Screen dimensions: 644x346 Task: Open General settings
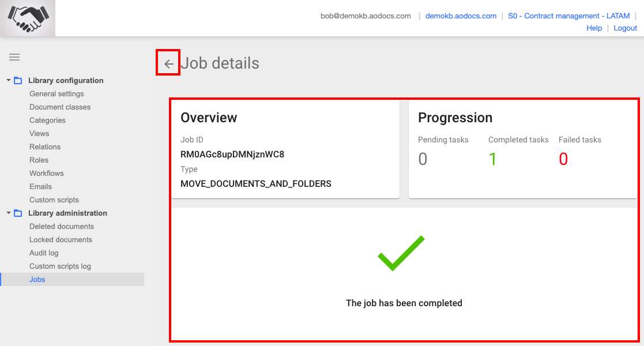pyautogui.click(x=57, y=94)
